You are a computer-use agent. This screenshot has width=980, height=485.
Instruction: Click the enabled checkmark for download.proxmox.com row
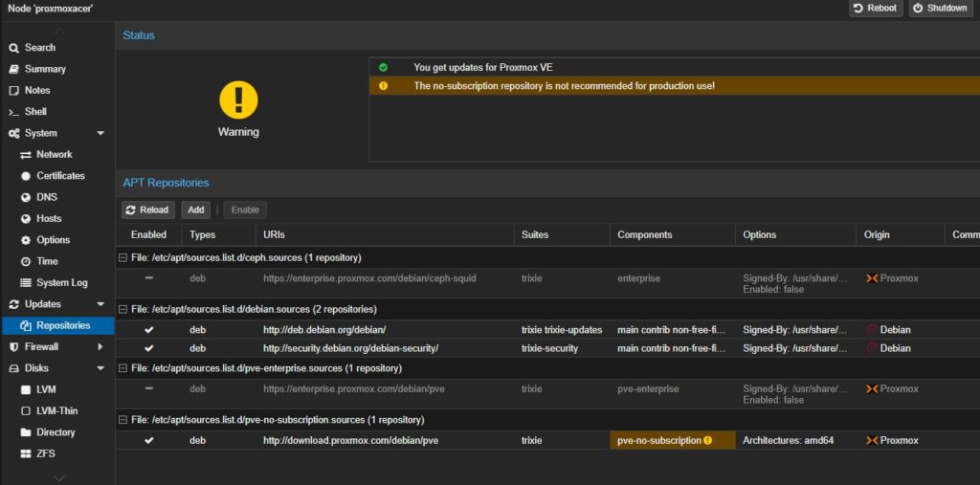148,441
